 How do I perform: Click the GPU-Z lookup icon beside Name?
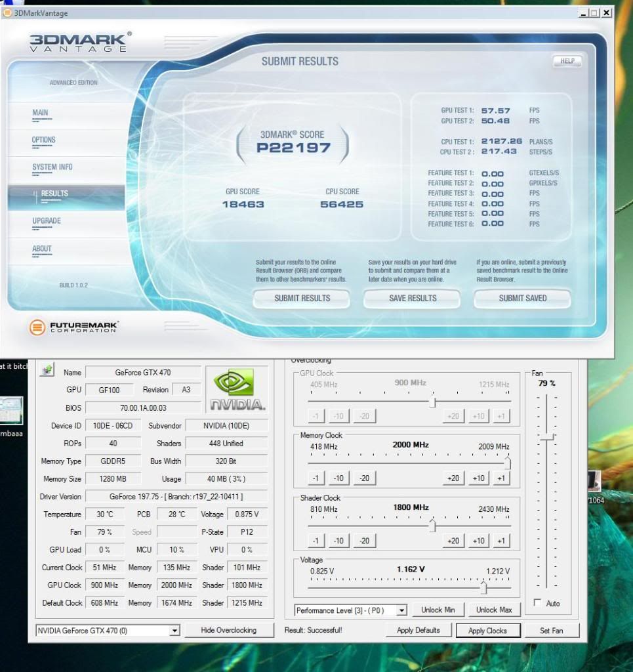[x=47, y=370]
